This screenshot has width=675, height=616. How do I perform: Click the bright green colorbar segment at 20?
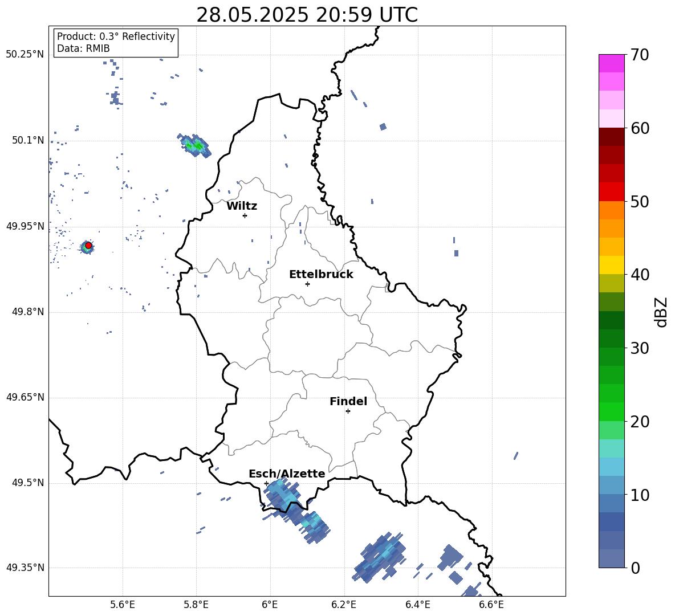pos(611,411)
